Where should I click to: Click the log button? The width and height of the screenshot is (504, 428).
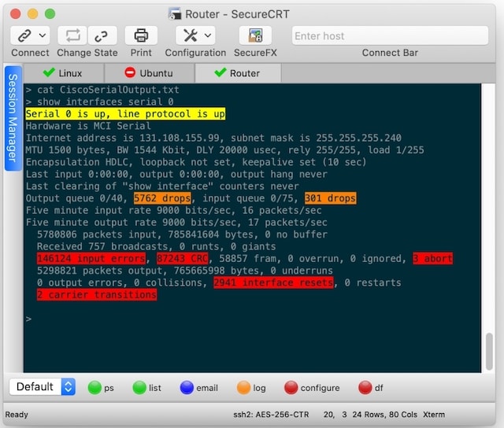[x=251, y=388]
